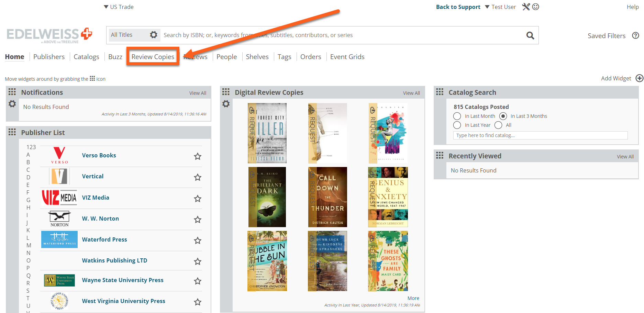Grab the Recently Viewed widget grid handle
The height and width of the screenshot is (313, 644).
440,155
